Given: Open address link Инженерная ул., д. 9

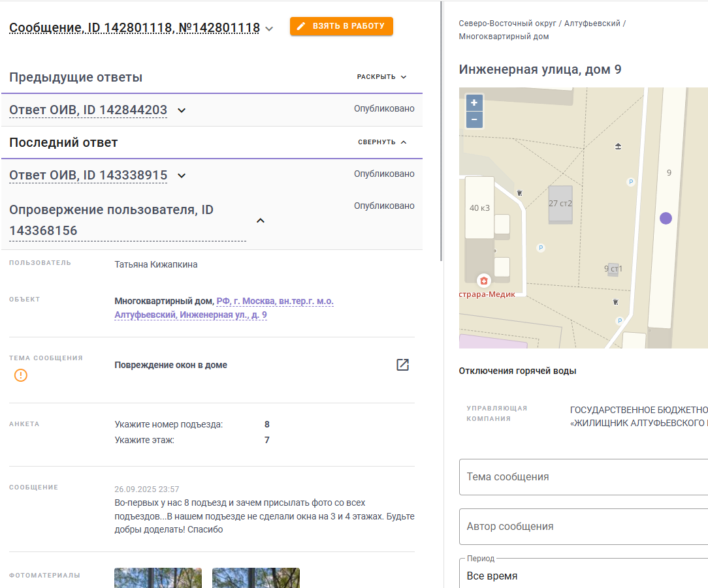Looking at the screenshot, I should click(224, 308).
